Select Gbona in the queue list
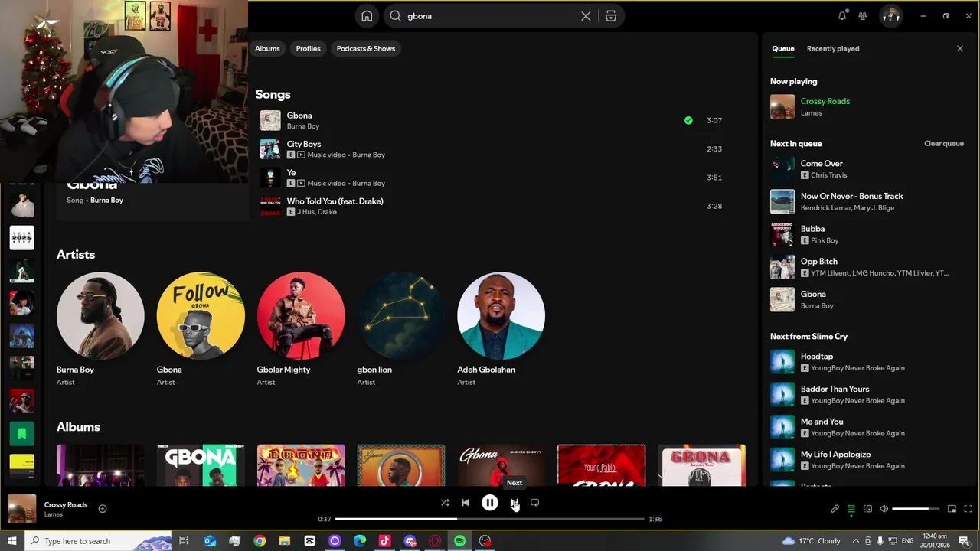Viewport: 980px width, 551px height. tap(867, 299)
